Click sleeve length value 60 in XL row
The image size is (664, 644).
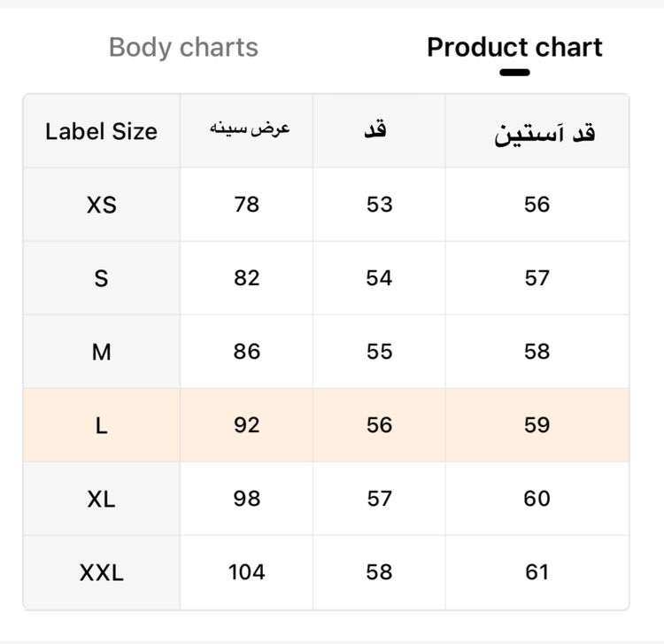point(537,498)
